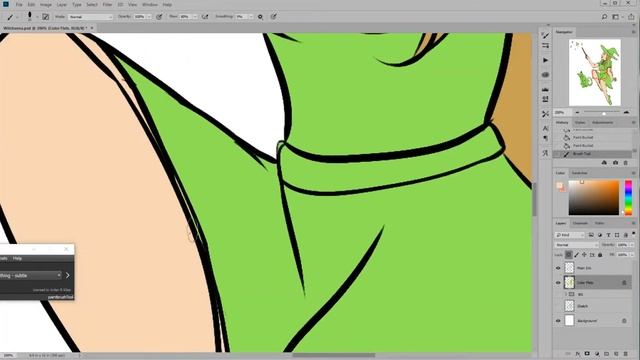Open the layer blend mode Normal dropdown

point(576,245)
